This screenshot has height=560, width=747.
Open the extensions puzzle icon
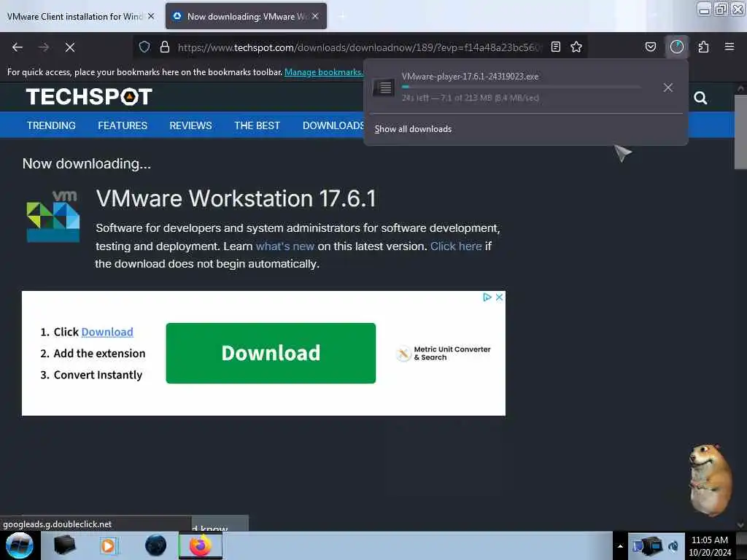coord(703,47)
